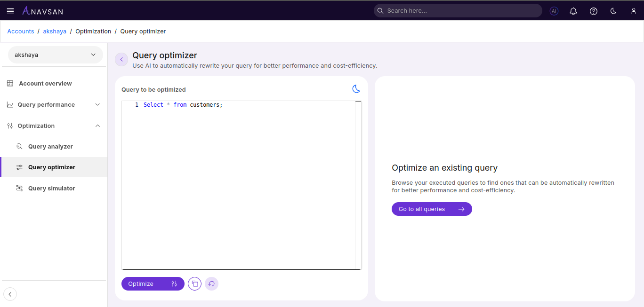The image size is (644, 307).
Task: Reset the query with the undo icon
Action: 211,283
